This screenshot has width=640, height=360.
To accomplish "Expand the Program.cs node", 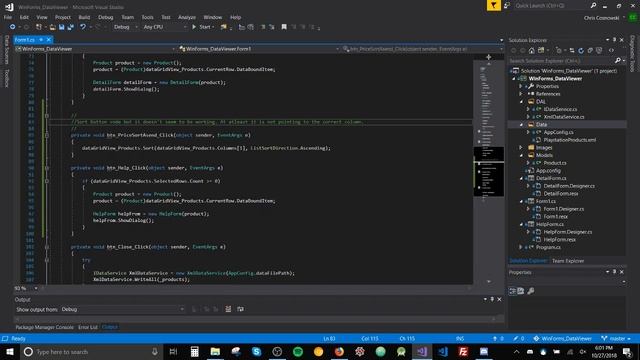I will click(x=521, y=247).
